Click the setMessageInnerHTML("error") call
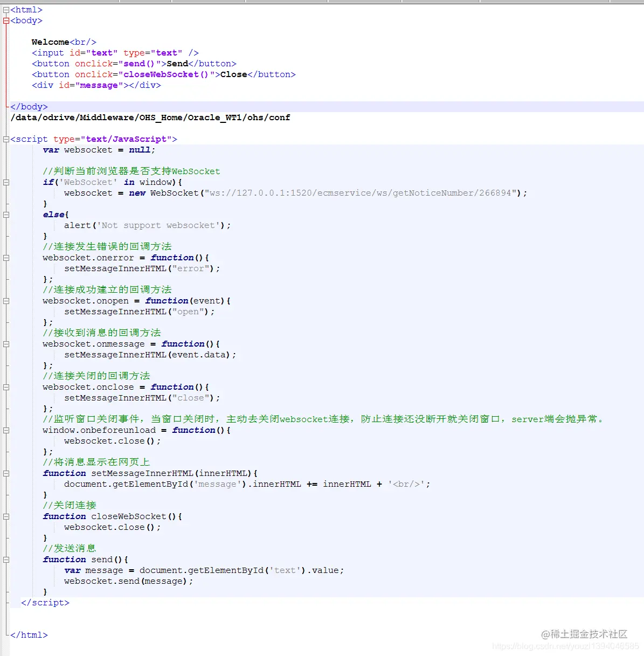 pyautogui.click(x=142, y=268)
